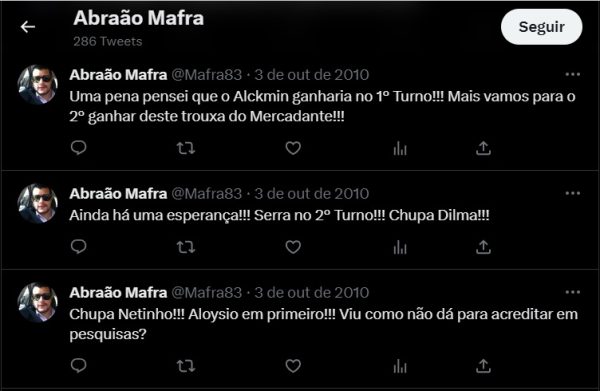Like the Serra no 2º Turno tweet
Viewport: 600px width, 391px height.
pyautogui.click(x=293, y=247)
